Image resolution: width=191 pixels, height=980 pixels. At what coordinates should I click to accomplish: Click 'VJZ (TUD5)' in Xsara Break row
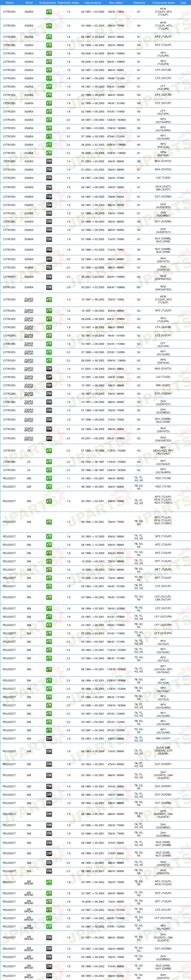coord(163,377)
